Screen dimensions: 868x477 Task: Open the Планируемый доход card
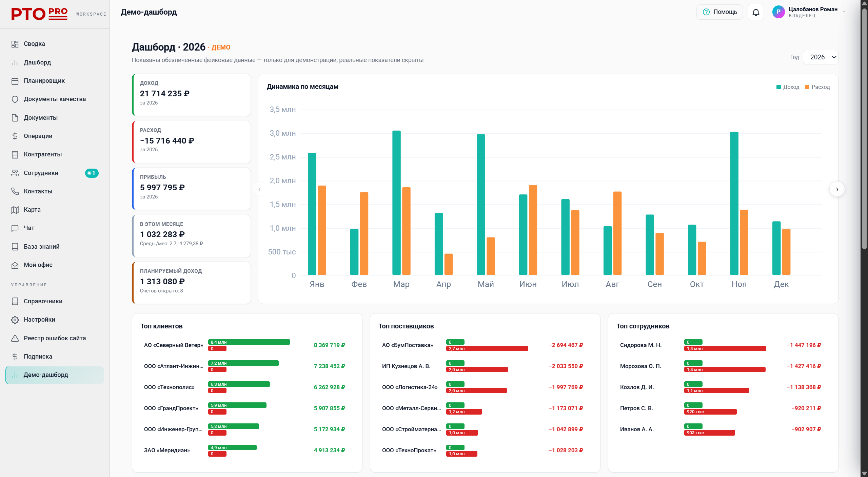click(191, 283)
